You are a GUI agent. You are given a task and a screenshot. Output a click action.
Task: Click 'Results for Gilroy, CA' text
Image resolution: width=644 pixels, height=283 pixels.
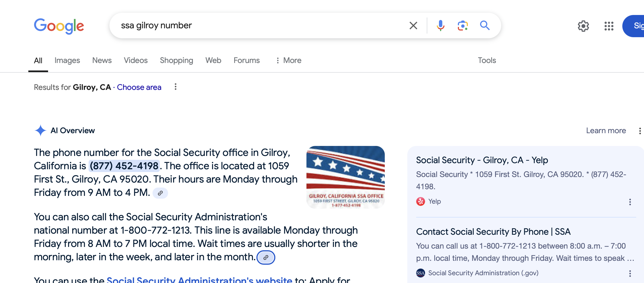click(73, 87)
